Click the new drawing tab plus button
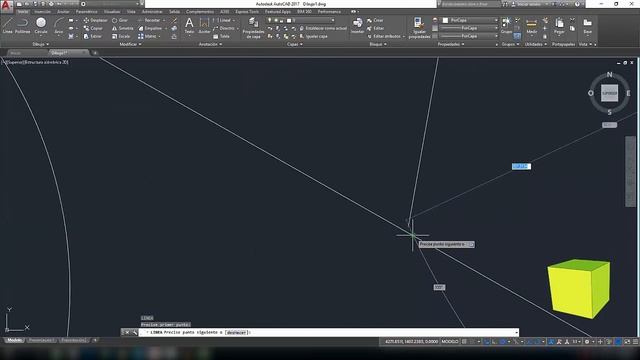This screenshot has width=640, height=360. pos(95,53)
